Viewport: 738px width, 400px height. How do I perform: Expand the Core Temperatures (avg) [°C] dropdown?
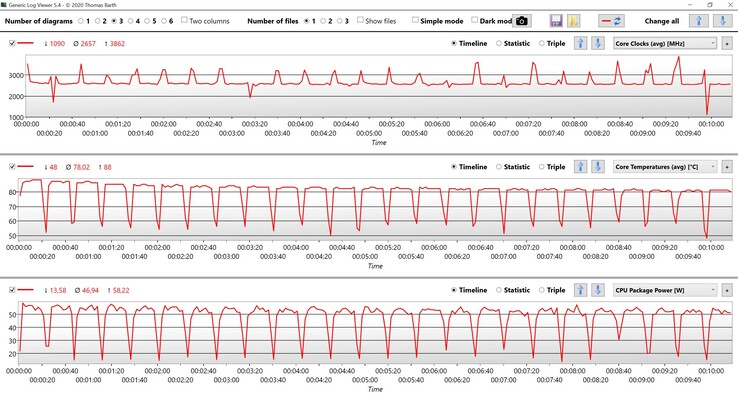(664, 167)
